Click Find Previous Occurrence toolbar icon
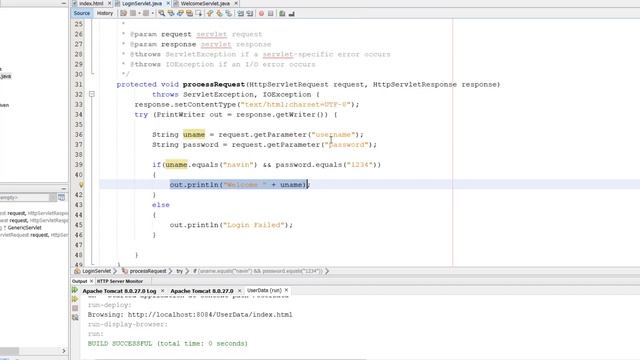640x360 pixels. [171, 13]
